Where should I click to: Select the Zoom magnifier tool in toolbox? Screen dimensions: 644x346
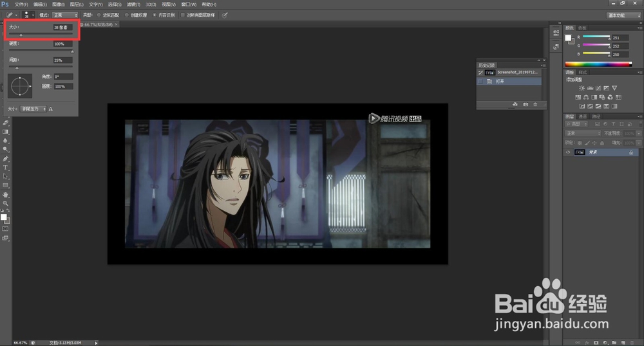[6, 203]
